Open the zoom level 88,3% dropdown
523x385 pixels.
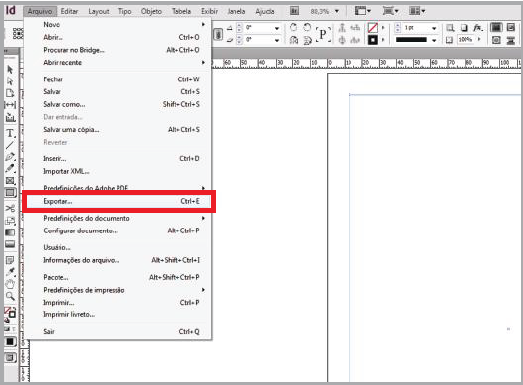coord(325,11)
